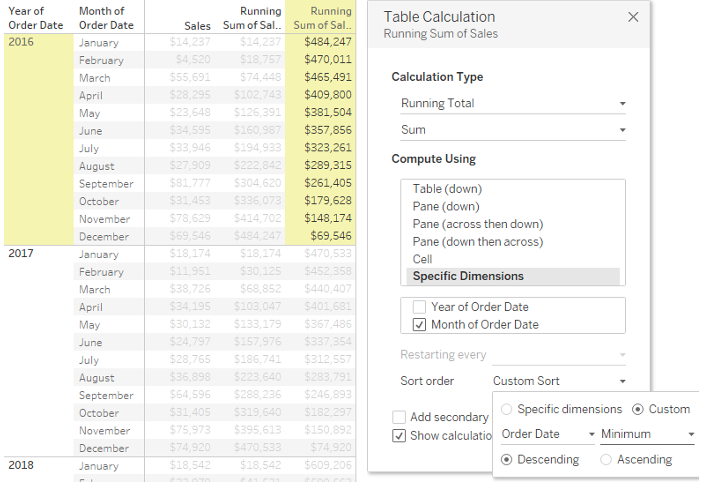The image size is (701, 483).
Task: Click the $609,206 value for January 2018
Action: [328, 465]
